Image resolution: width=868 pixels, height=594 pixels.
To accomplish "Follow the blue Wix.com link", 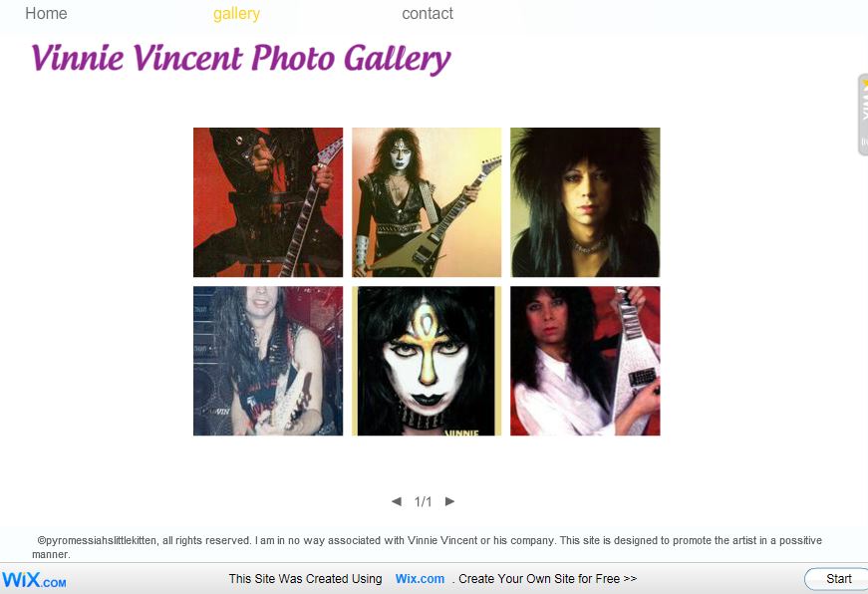I will point(420,579).
